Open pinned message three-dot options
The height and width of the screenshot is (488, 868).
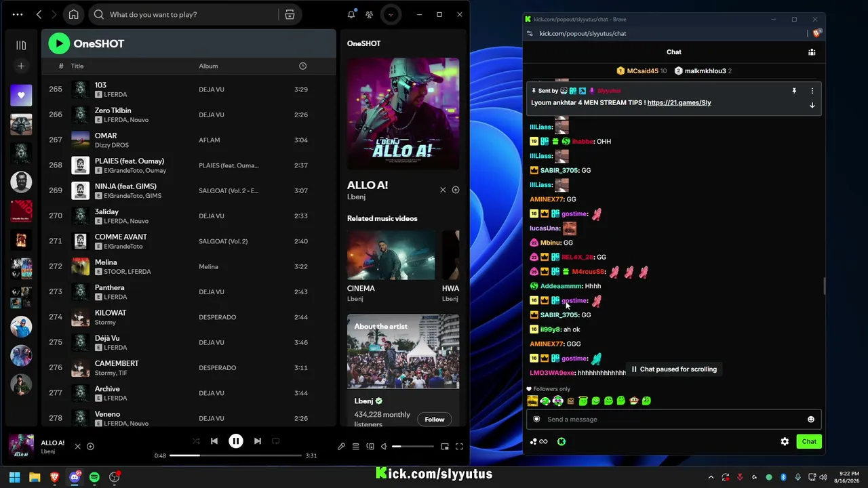click(x=812, y=91)
